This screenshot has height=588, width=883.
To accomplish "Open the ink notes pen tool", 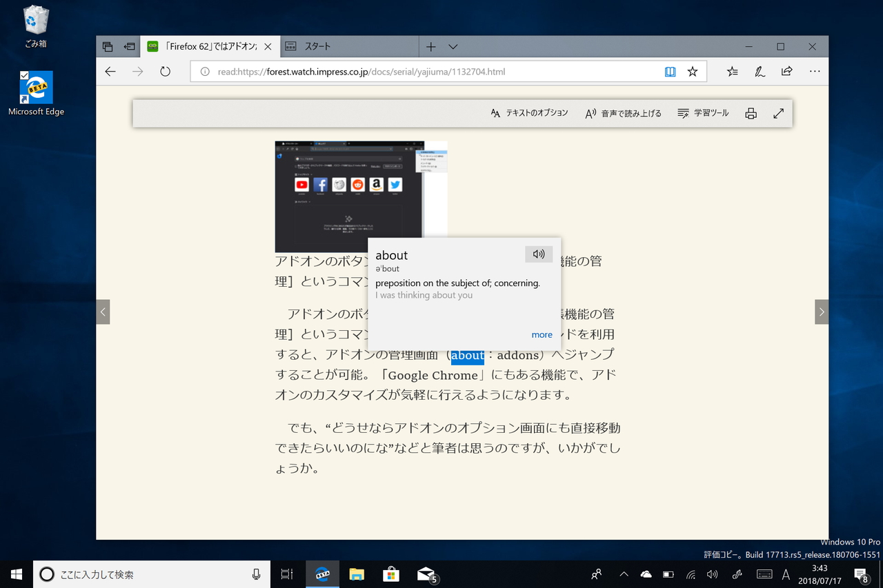I will [x=760, y=71].
